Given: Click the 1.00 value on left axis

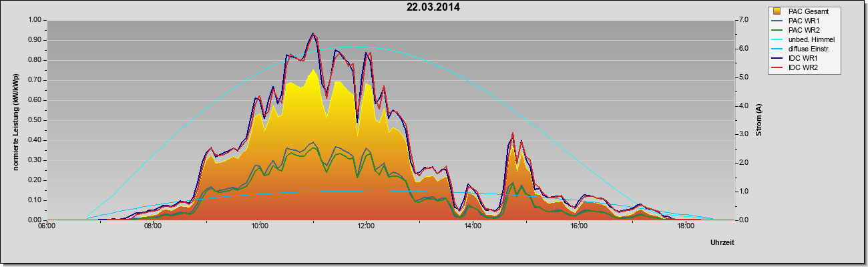Looking at the screenshot, I should [x=34, y=20].
